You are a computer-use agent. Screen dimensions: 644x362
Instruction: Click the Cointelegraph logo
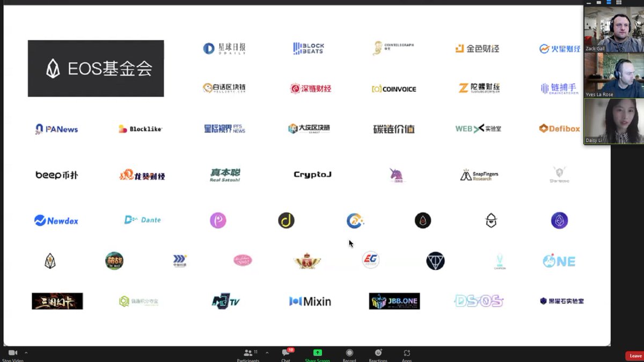(x=393, y=48)
